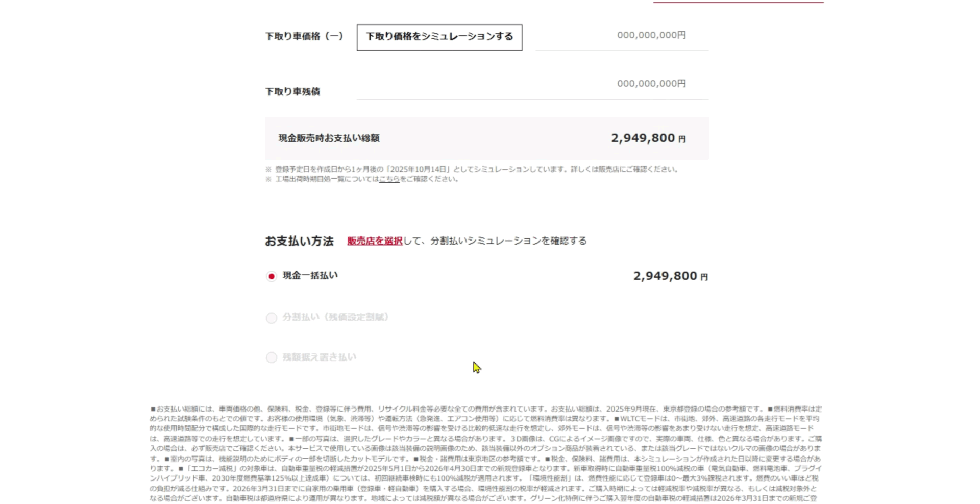Select the 残額据え置き払い radio button
This screenshot has height=504, width=980.
tap(272, 357)
